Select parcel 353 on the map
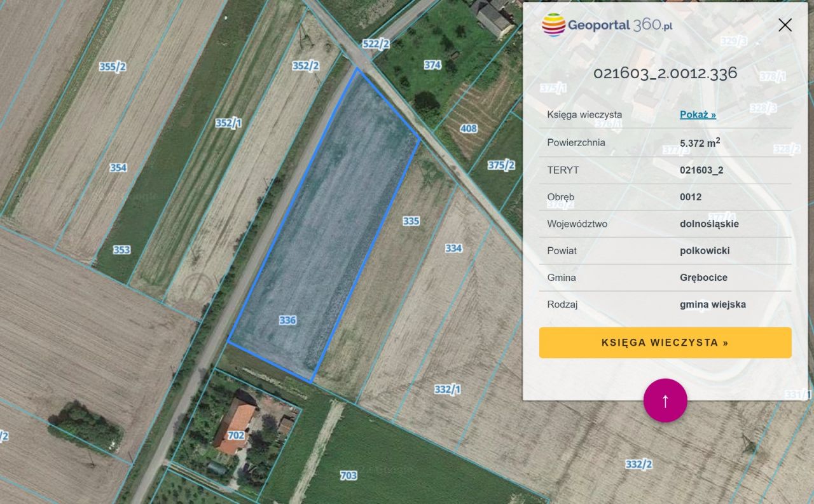Image resolution: width=814 pixels, height=504 pixels. (121, 250)
